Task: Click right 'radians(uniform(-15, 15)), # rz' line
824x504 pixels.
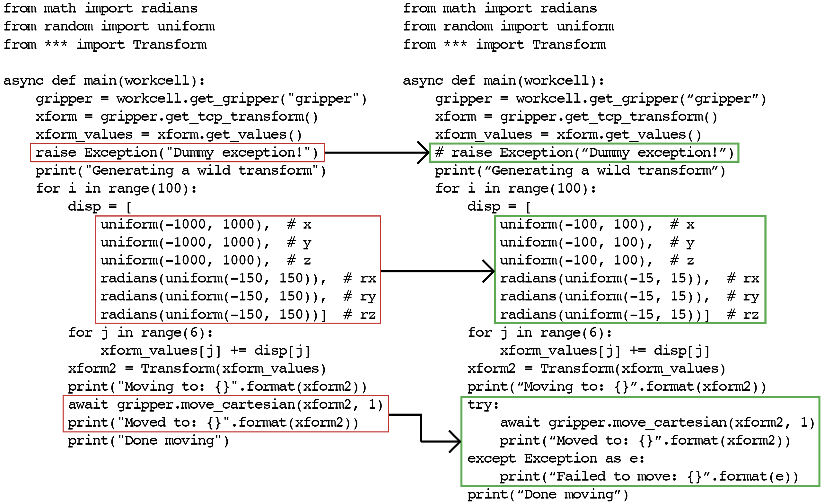Action: [629, 315]
